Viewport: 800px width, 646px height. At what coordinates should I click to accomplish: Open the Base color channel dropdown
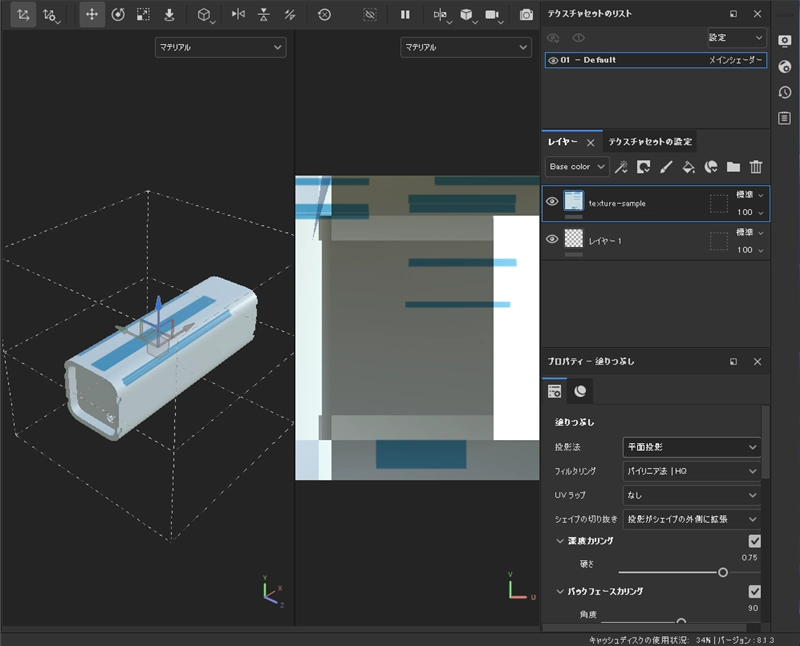point(577,167)
